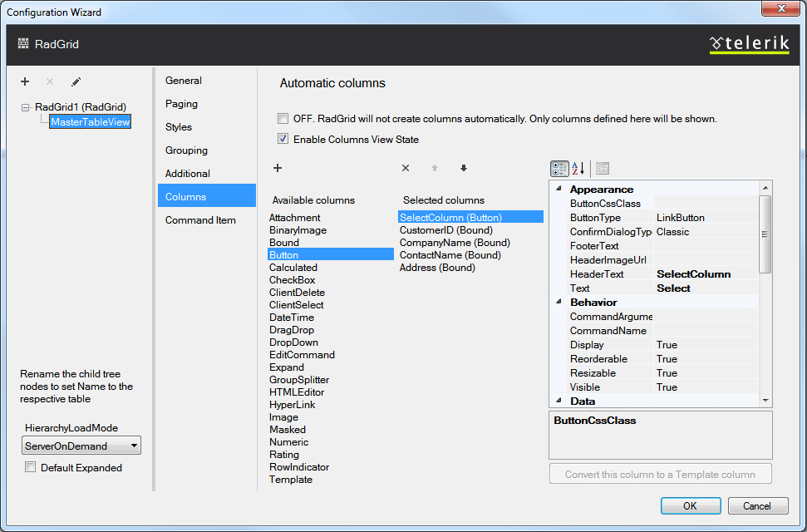This screenshot has width=807, height=532.
Task: Collapse the Appearance property category
Action: (x=558, y=190)
